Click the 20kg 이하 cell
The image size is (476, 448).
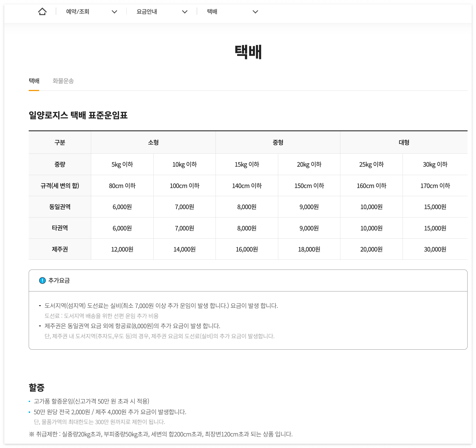pos(309,164)
